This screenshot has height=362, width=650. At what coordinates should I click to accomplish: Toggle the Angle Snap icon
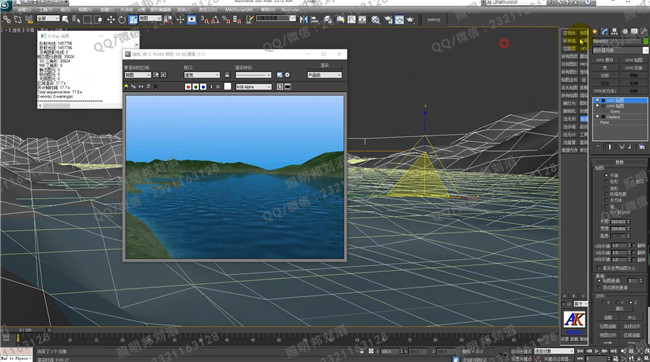tap(215, 19)
